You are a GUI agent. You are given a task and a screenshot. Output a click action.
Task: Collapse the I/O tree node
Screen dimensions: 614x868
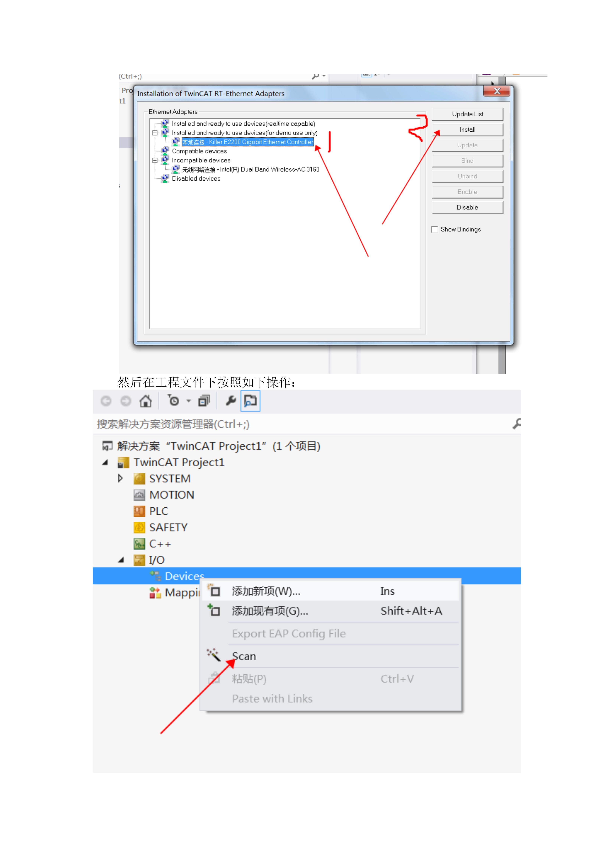[121, 560]
